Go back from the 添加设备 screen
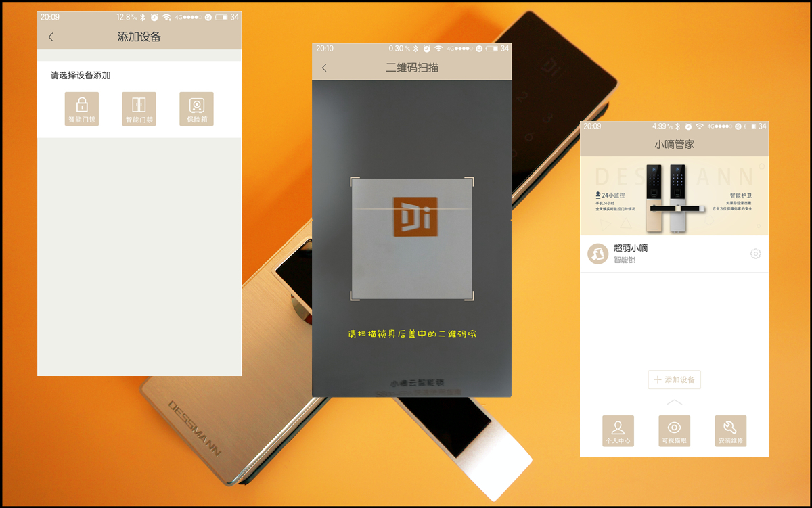Image resolution: width=812 pixels, height=508 pixels. [x=51, y=37]
